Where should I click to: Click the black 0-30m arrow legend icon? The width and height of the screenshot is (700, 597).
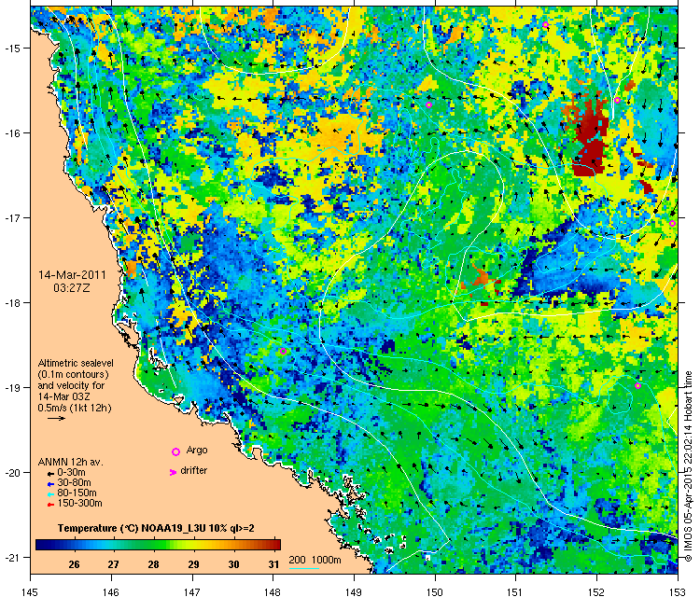pyautogui.click(x=50, y=473)
